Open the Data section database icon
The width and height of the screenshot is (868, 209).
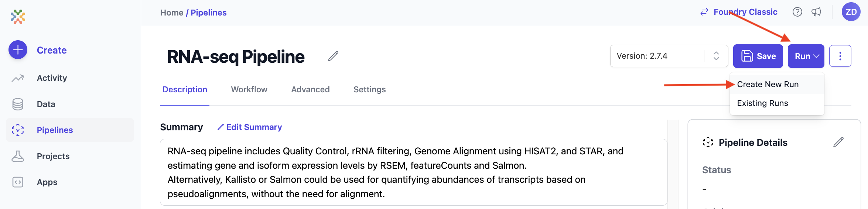[18, 104]
